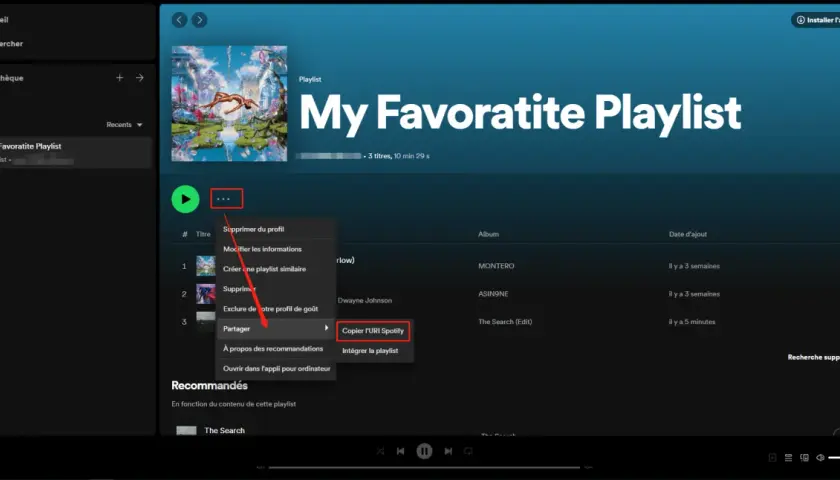Click the Date d'ajout column header
This screenshot has width=840, height=480.
pos(688,234)
